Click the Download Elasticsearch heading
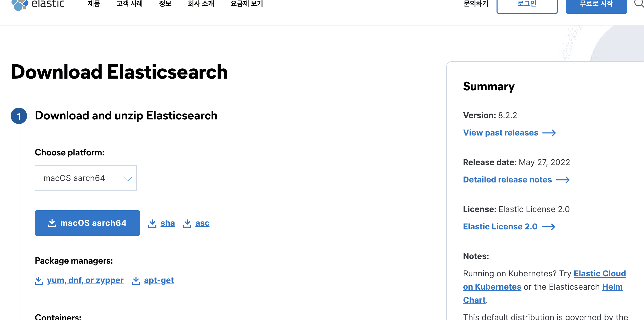The image size is (644, 320). pyautogui.click(x=119, y=72)
